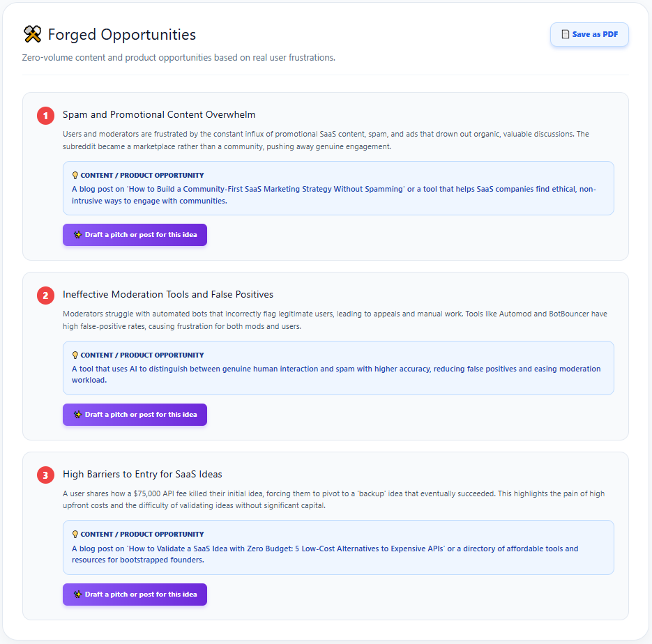This screenshot has height=644, width=652.
Task: Click description about the $75,000 API fee
Action: coord(333,500)
